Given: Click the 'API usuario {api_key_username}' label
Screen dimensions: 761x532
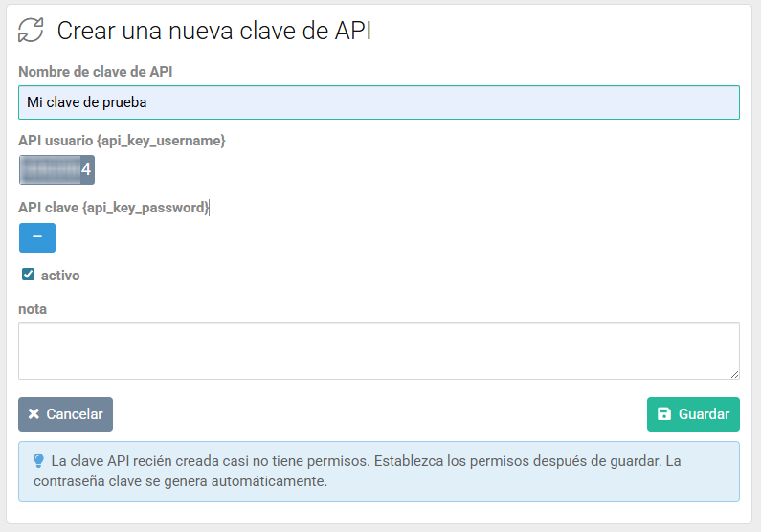Looking at the screenshot, I should click(122, 141).
